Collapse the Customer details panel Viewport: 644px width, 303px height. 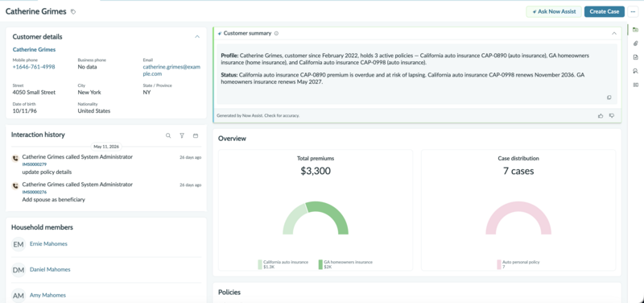[197, 36]
